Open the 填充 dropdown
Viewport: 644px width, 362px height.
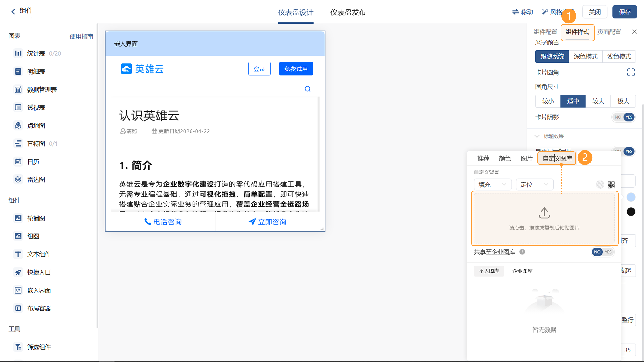tap(493, 185)
